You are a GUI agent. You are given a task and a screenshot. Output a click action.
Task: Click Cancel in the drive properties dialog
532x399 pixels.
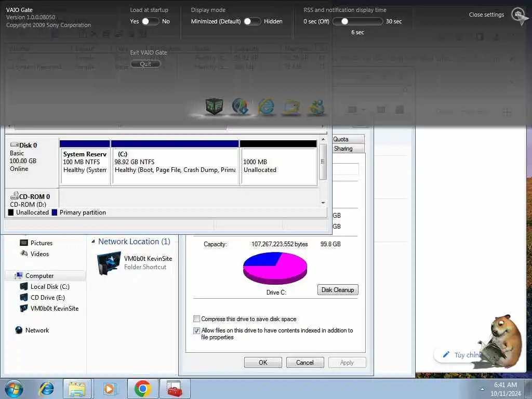pyautogui.click(x=304, y=362)
